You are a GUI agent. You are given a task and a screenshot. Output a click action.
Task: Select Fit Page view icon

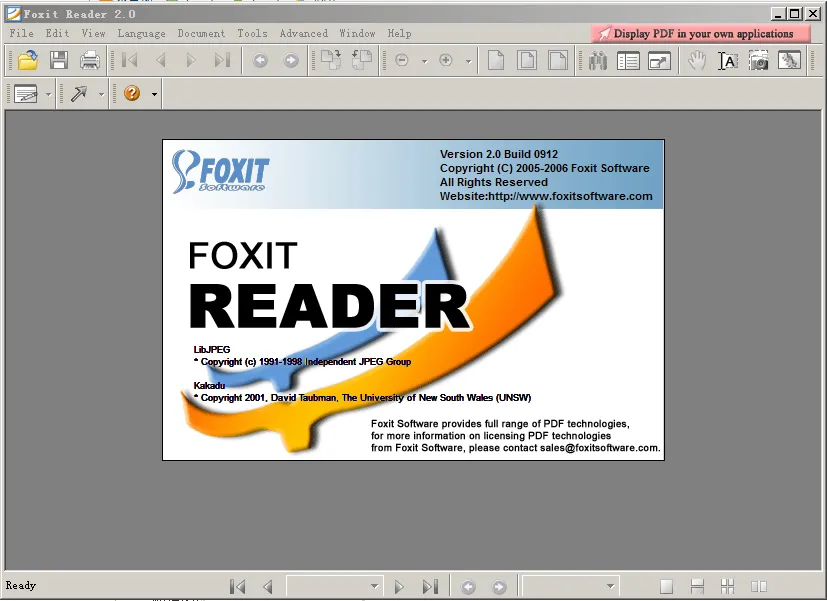[527, 60]
